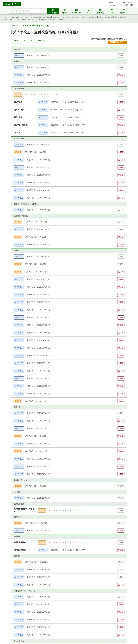This screenshot has width=138, height=644.
Task: Click the NAVITIME logo
Action: tap(12, 4)
